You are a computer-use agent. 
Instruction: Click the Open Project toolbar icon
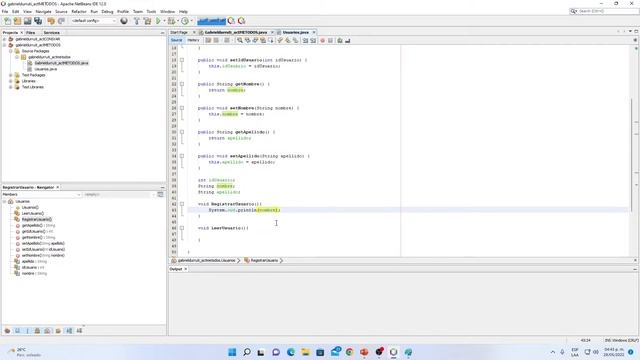pos(27,21)
